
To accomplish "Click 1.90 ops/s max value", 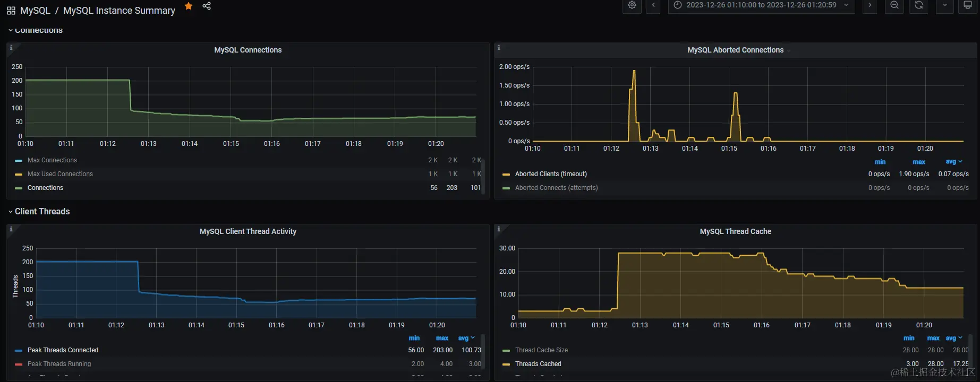I will pyautogui.click(x=914, y=174).
